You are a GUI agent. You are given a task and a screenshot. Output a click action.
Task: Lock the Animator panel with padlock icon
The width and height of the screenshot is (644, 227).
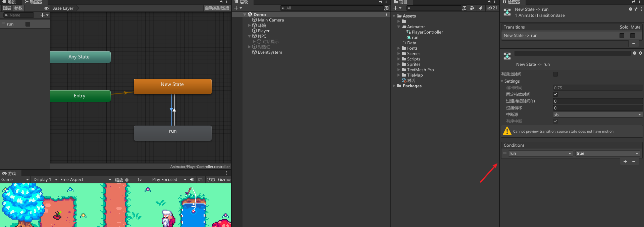point(221,2)
